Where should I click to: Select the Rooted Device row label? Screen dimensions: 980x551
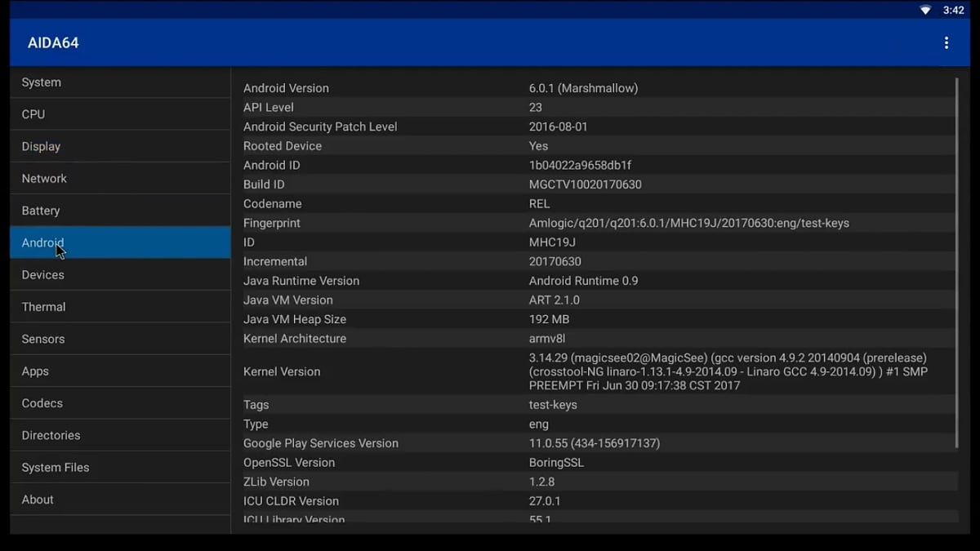click(283, 146)
